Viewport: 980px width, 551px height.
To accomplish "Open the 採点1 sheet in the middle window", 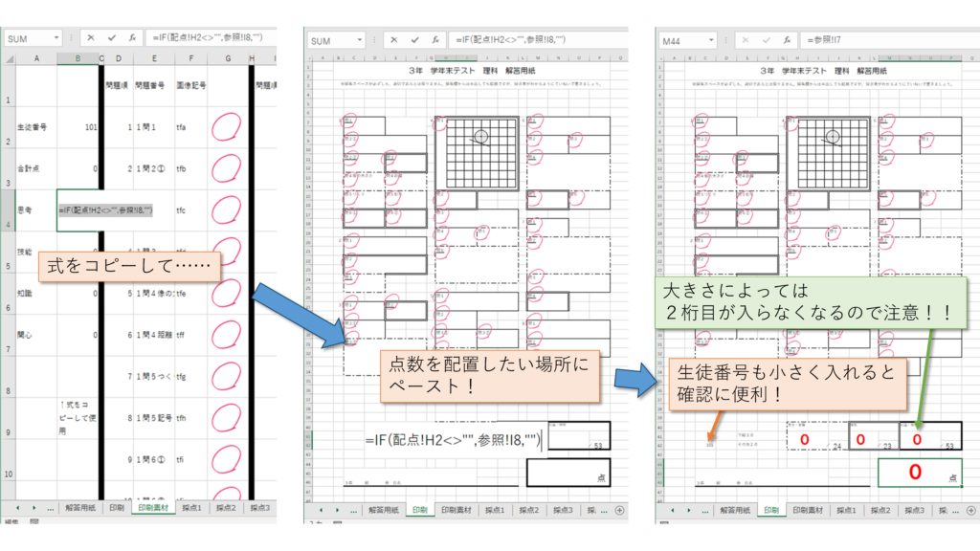I will coord(495,511).
